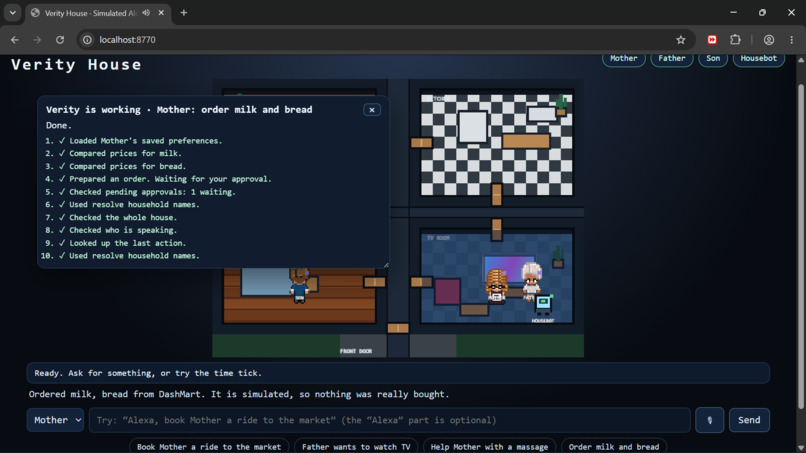
Task: Open a new browser tab
Action: click(184, 13)
